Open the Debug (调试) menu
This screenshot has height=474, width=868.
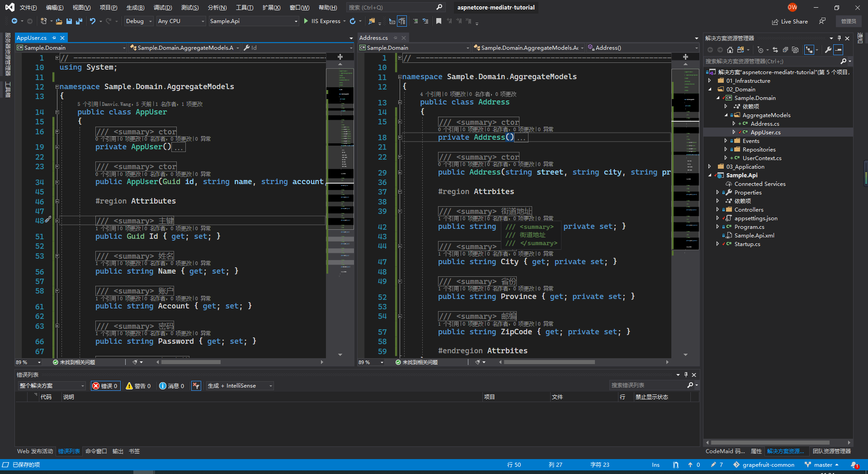click(163, 8)
